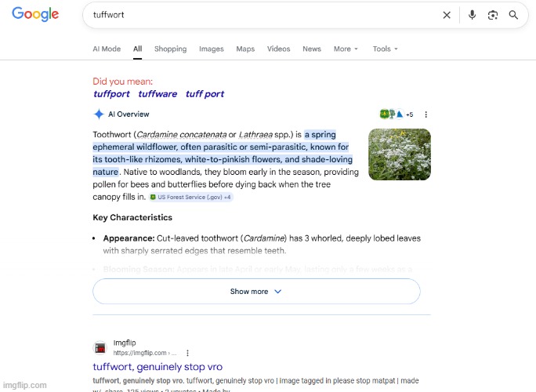Open the Tools dropdown

(x=385, y=49)
